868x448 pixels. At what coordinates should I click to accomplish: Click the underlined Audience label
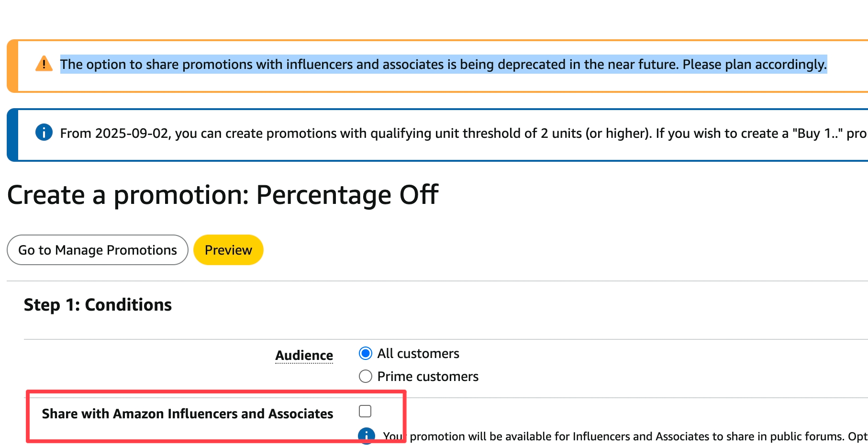(304, 355)
